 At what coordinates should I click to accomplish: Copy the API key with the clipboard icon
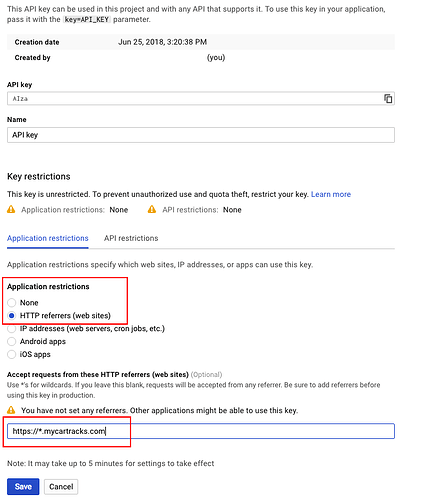[388, 98]
